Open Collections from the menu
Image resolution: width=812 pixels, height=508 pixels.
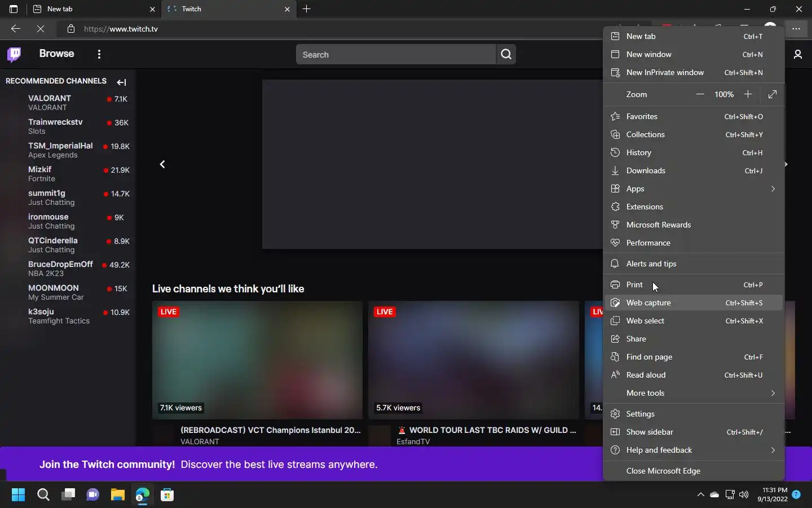point(694,134)
